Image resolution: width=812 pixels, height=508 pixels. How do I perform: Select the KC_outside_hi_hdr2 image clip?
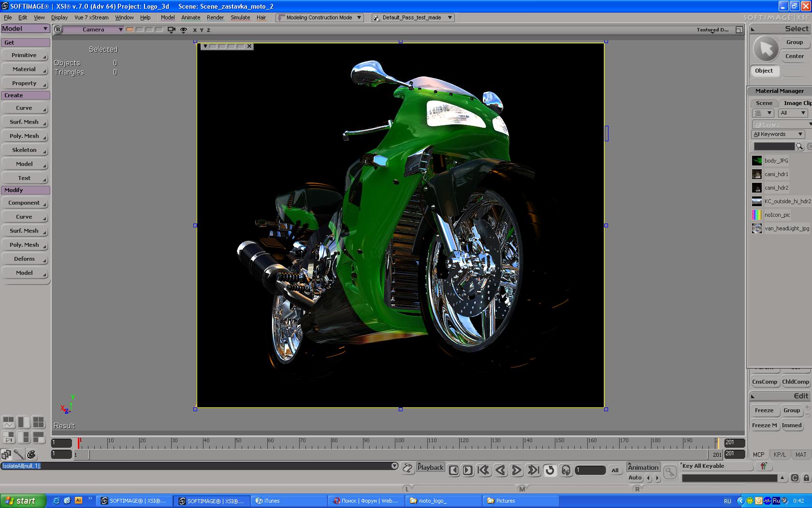(782, 201)
